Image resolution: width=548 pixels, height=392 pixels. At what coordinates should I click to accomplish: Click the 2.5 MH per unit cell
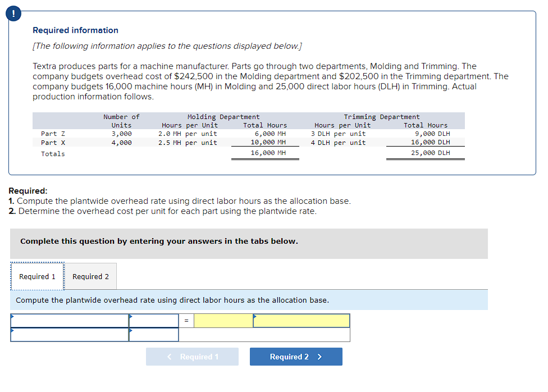[x=188, y=143]
